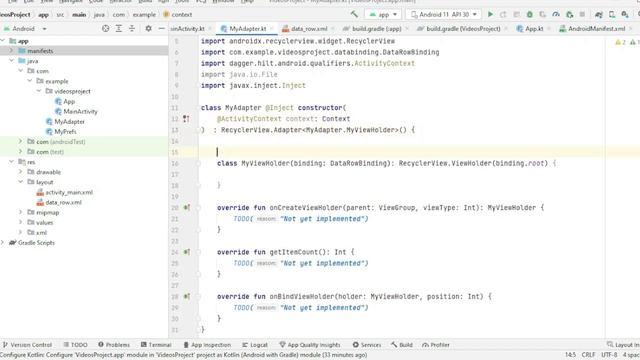
Task: Collapse the java folder
Action: [11, 61]
